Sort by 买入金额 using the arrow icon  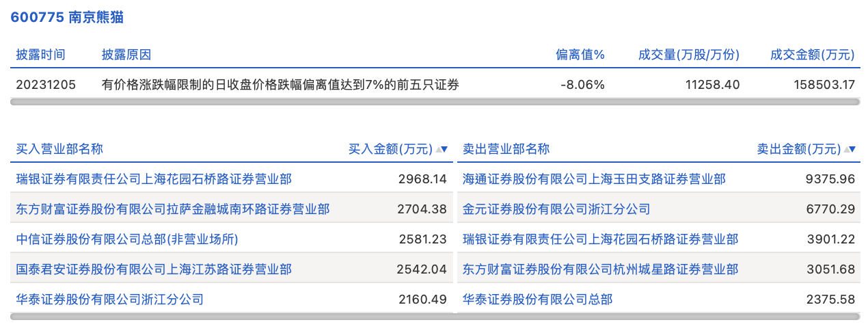click(x=442, y=149)
